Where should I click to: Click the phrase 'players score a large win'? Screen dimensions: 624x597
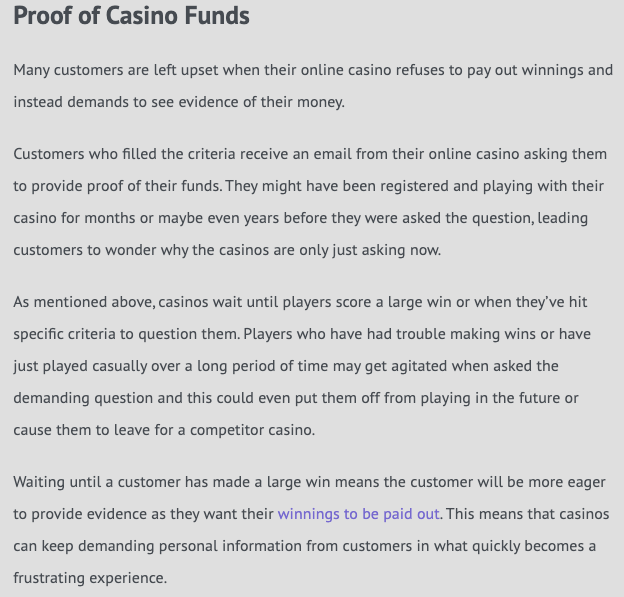click(367, 302)
